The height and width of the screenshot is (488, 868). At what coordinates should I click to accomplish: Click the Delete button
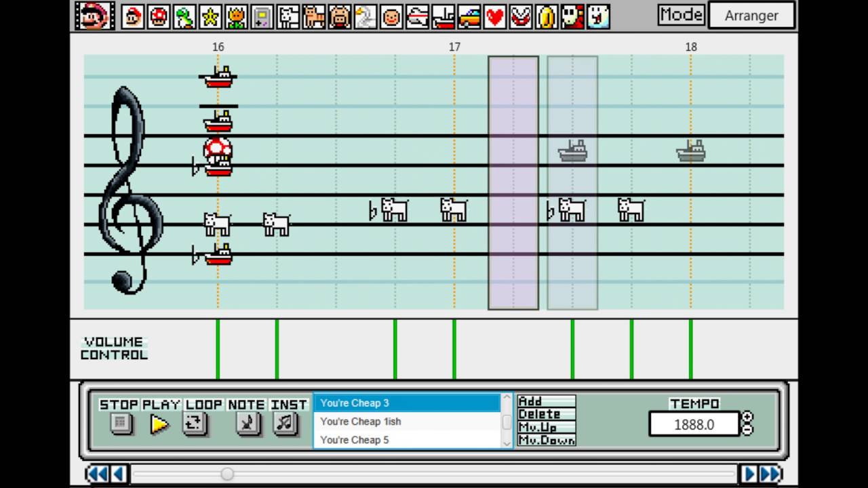pos(546,414)
